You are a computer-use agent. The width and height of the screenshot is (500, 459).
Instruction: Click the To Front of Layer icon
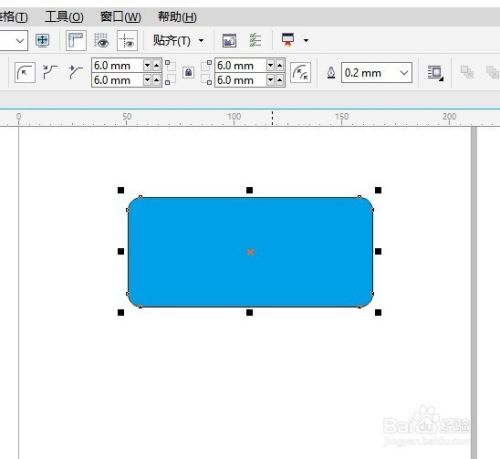click(467, 72)
